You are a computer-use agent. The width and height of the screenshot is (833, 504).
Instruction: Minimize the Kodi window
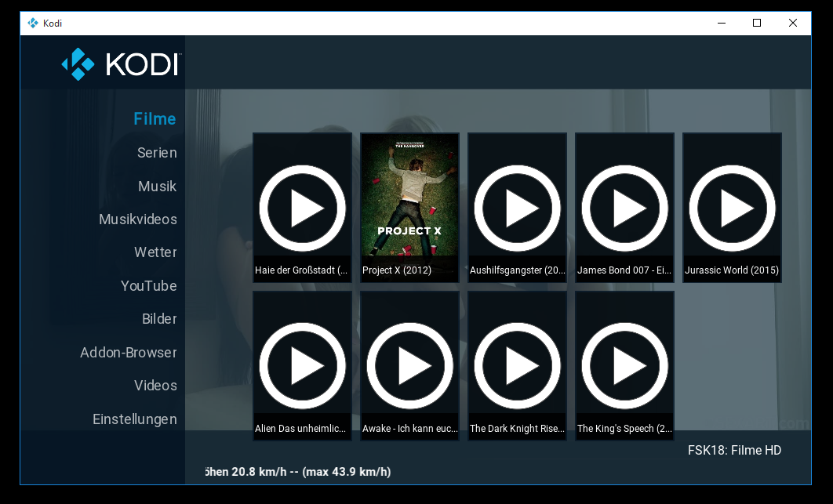coord(722,23)
